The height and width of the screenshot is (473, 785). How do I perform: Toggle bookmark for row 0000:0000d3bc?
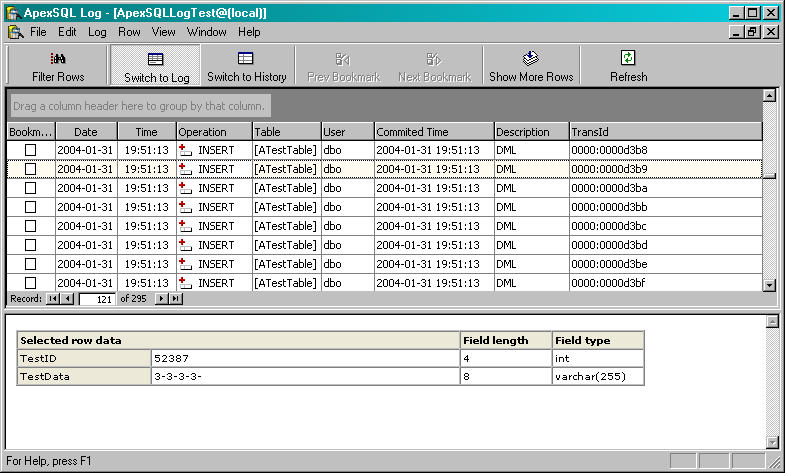click(x=31, y=226)
